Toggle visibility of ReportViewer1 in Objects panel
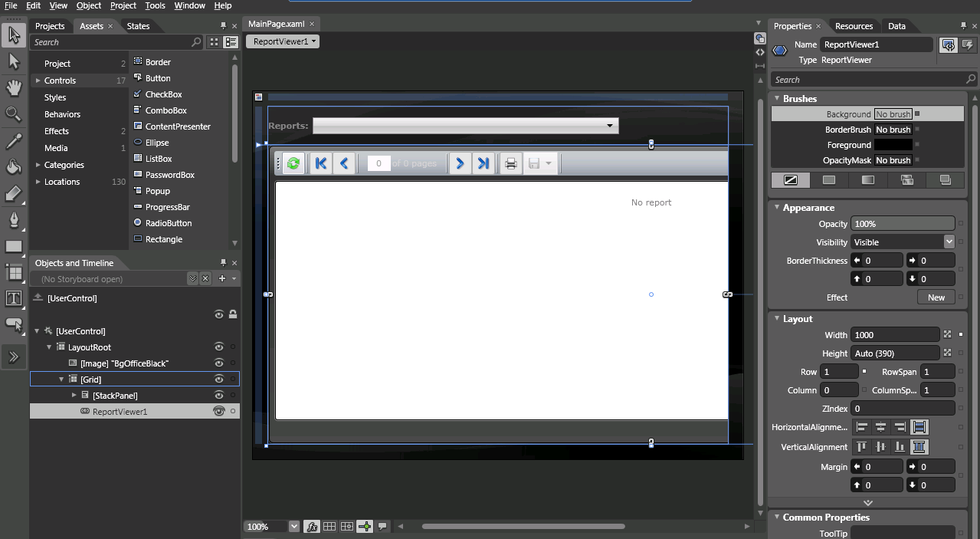This screenshot has height=539, width=980. pyautogui.click(x=218, y=411)
